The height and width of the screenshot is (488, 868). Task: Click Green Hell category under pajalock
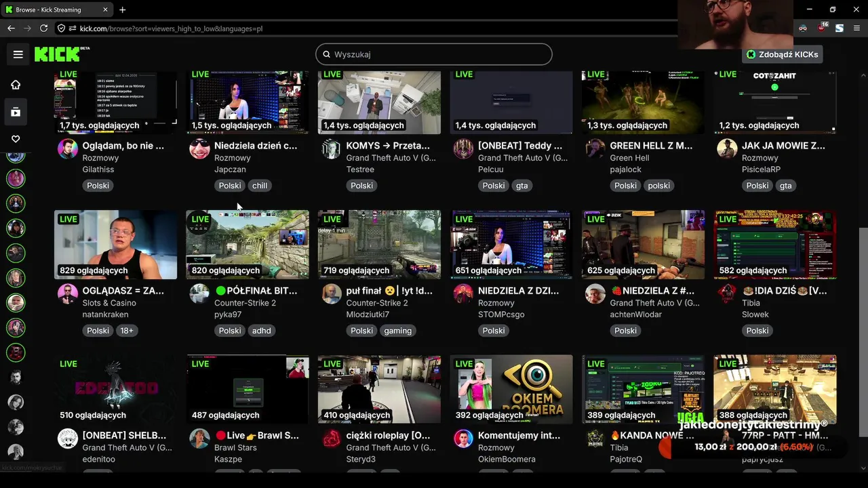pyautogui.click(x=629, y=158)
